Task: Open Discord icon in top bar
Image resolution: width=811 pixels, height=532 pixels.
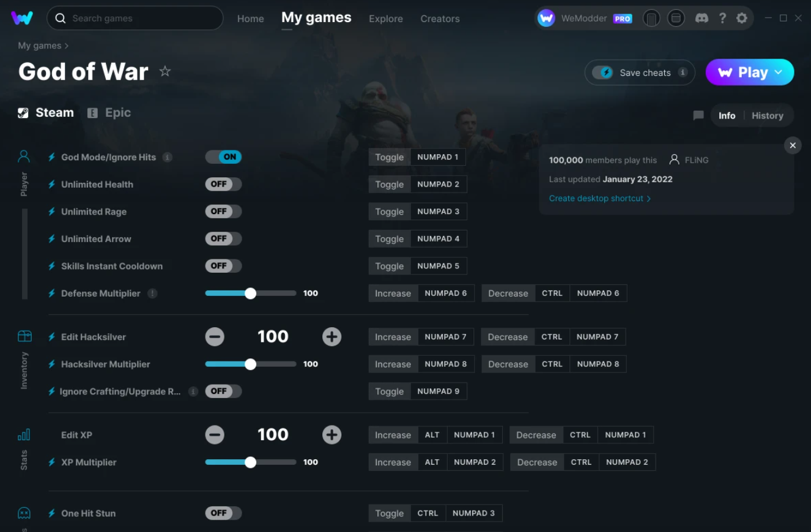Action: click(x=702, y=18)
